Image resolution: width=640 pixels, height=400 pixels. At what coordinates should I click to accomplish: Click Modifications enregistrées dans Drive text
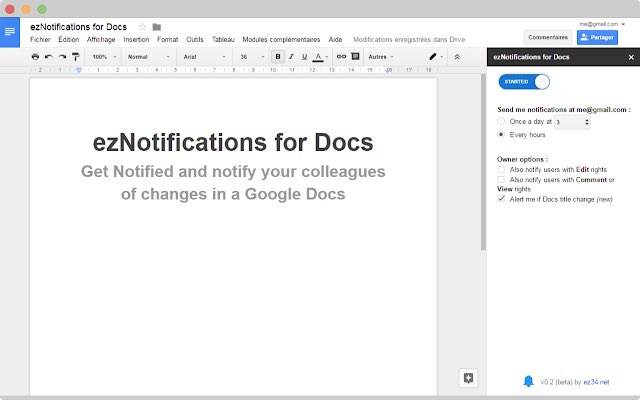409,40
